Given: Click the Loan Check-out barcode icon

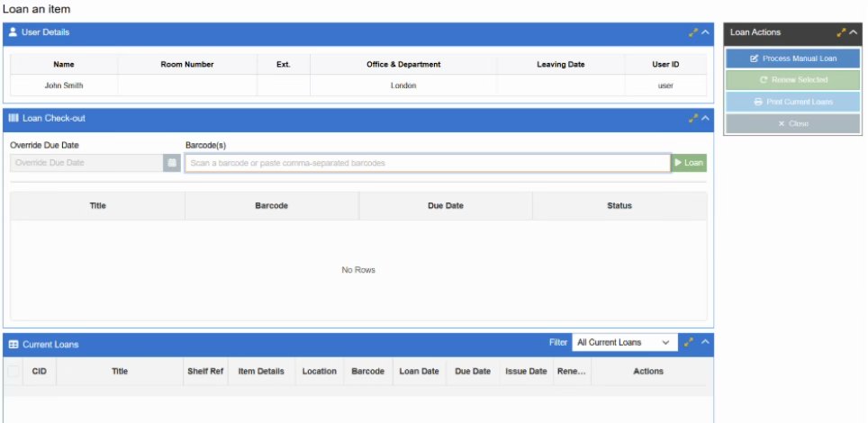Looking at the screenshot, I should (14, 118).
